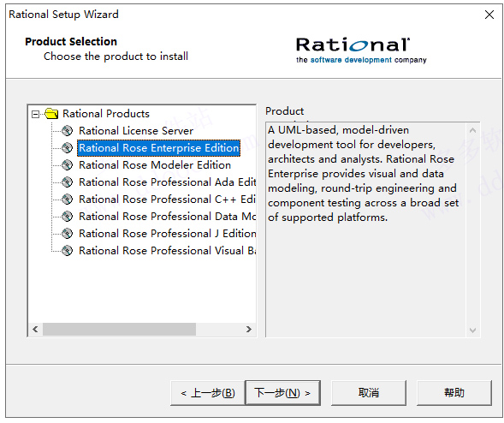Select Rational License Server
The image size is (504, 423).
[x=136, y=131]
